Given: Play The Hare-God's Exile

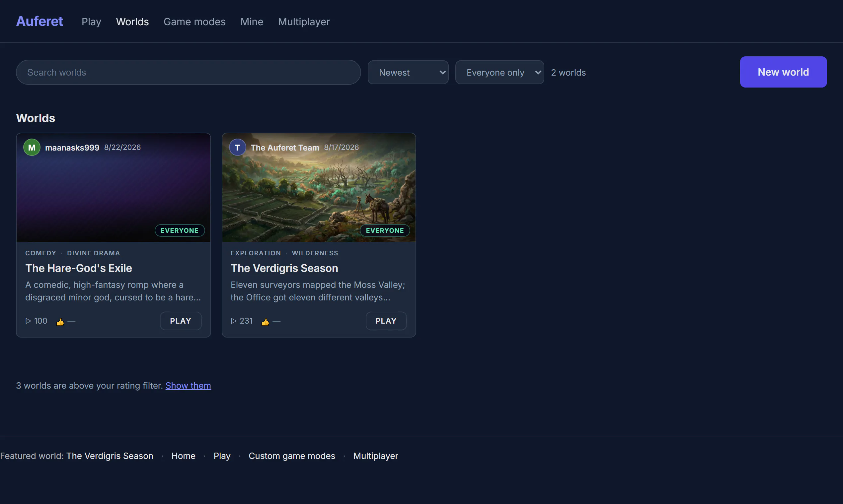Looking at the screenshot, I should pos(181,321).
